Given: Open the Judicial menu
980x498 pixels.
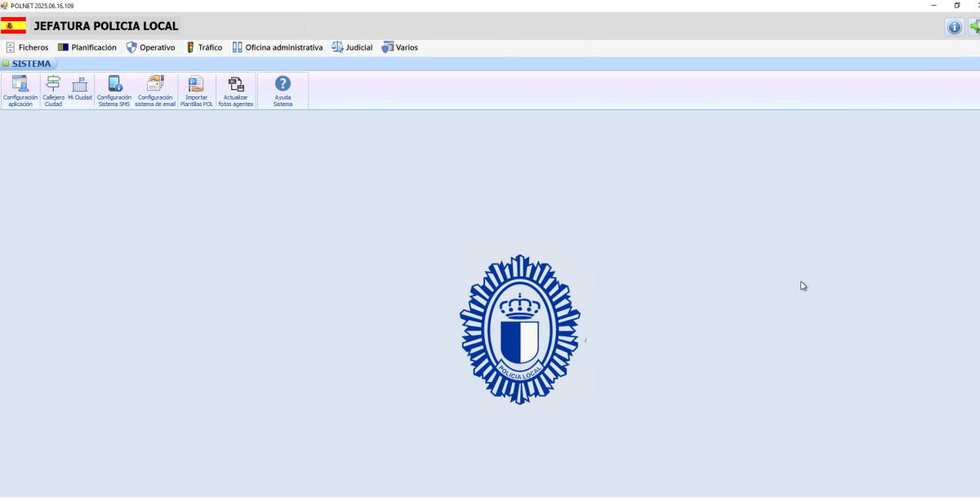Looking at the screenshot, I should pos(352,47).
